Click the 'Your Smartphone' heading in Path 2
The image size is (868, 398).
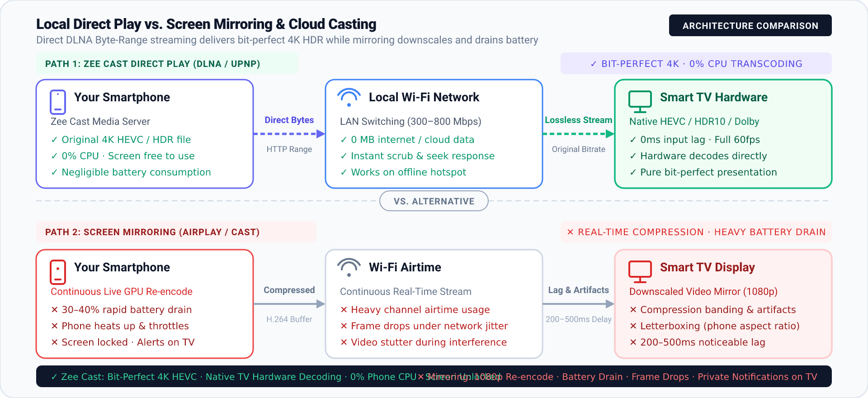click(122, 267)
